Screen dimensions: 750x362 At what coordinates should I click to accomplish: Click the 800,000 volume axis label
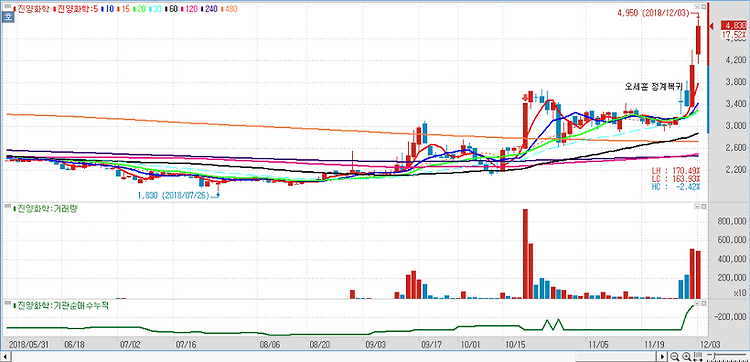click(732, 221)
